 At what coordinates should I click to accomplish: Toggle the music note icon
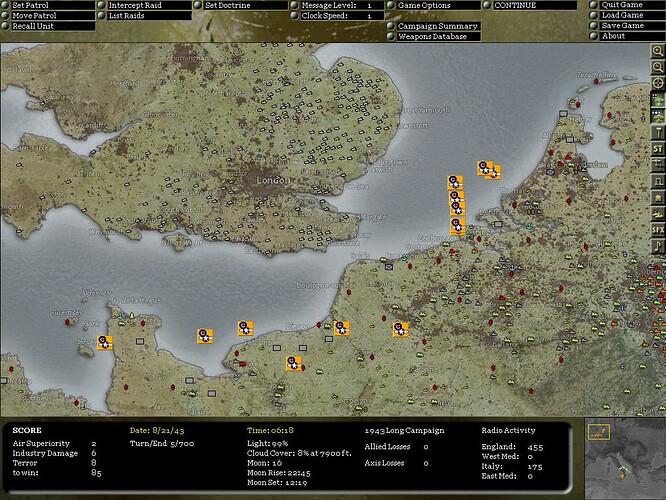click(x=658, y=246)
